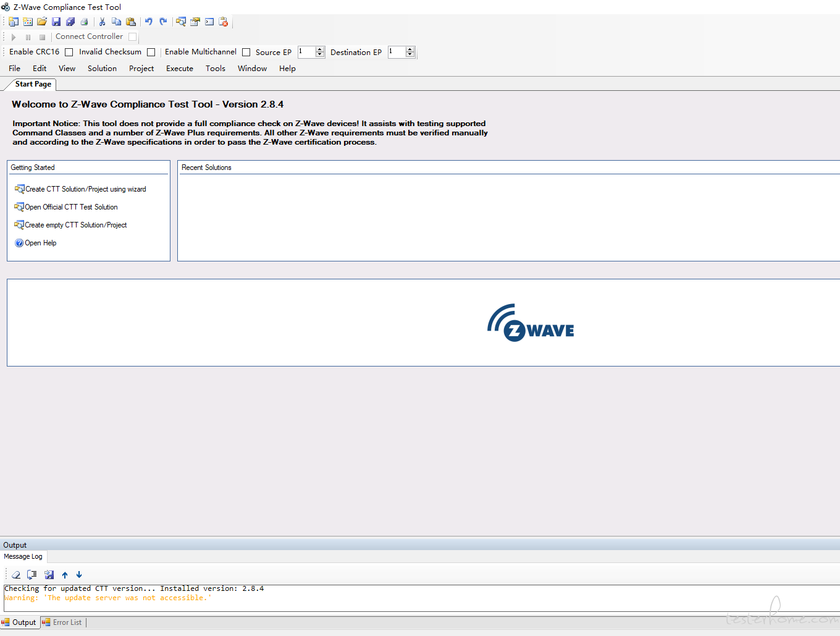Open the Edit menu
Viewport: 840px width, 636px height.
click(40, 69)
